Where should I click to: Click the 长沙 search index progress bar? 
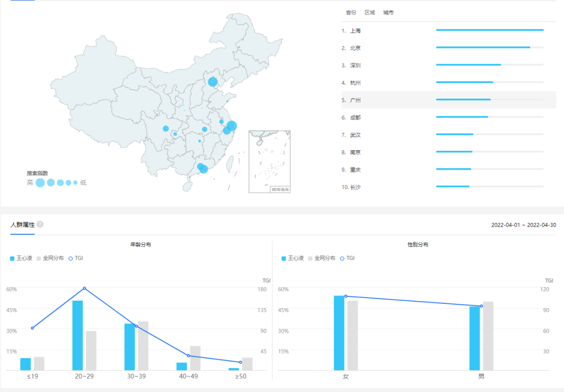(x=489, y=186)
